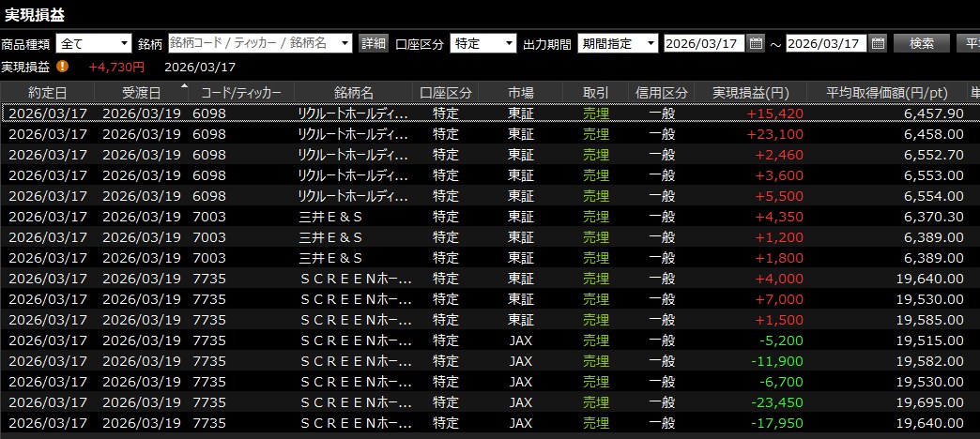
Task: Sort by the 実現損益(円) column header
Action: point(750,92)
